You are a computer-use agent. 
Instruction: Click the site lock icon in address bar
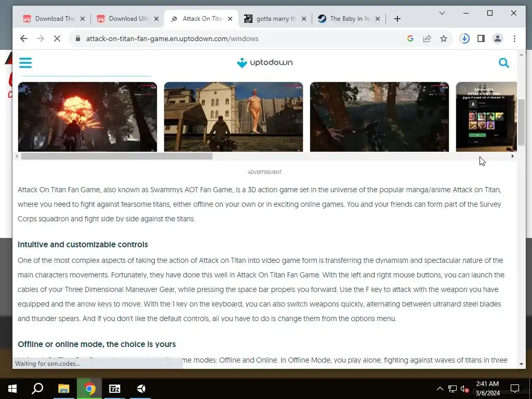click(78, 38)
